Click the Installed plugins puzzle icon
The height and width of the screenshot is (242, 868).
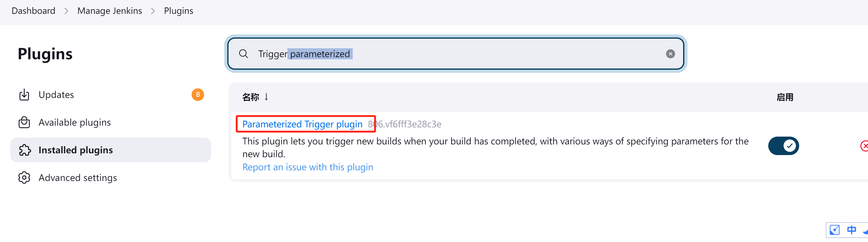coord(24,150)
